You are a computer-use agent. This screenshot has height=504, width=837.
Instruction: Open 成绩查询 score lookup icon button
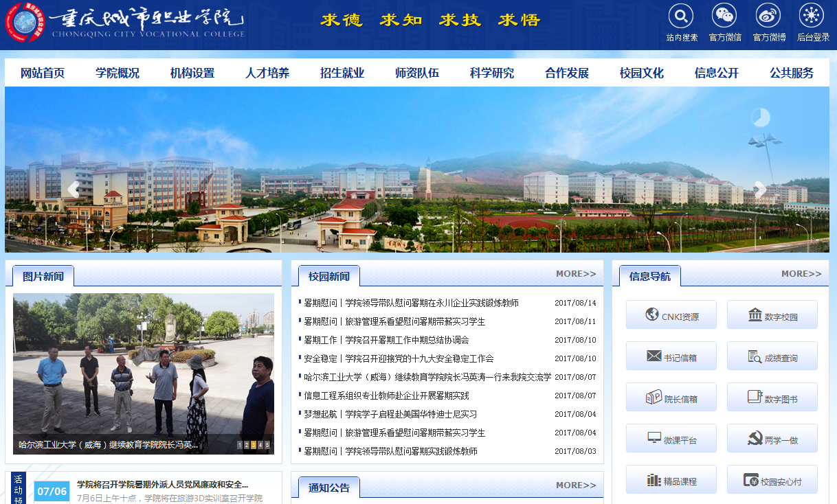point(772,356)
